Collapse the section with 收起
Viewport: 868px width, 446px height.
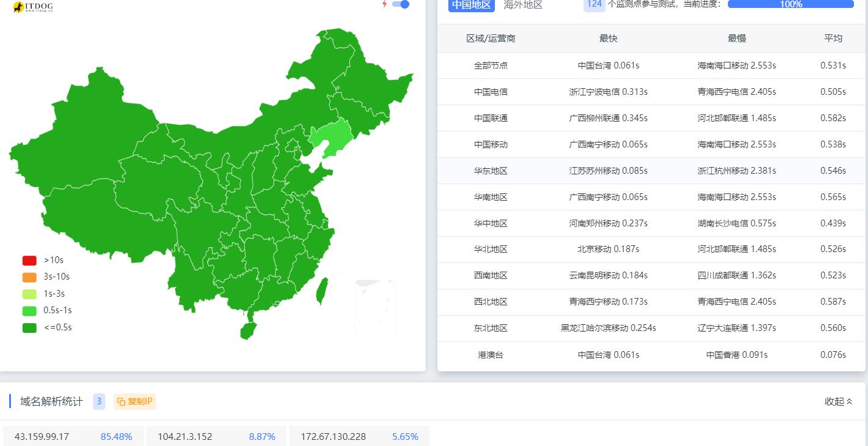click(x=838, y=401)
